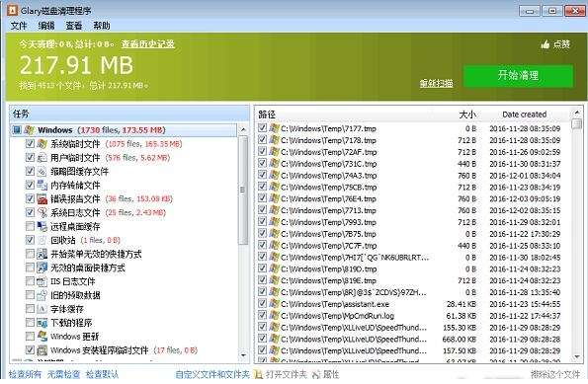Click the thumbs-up 点赞 icon
This screenshot has height=384, width=588.
[546, 44]
